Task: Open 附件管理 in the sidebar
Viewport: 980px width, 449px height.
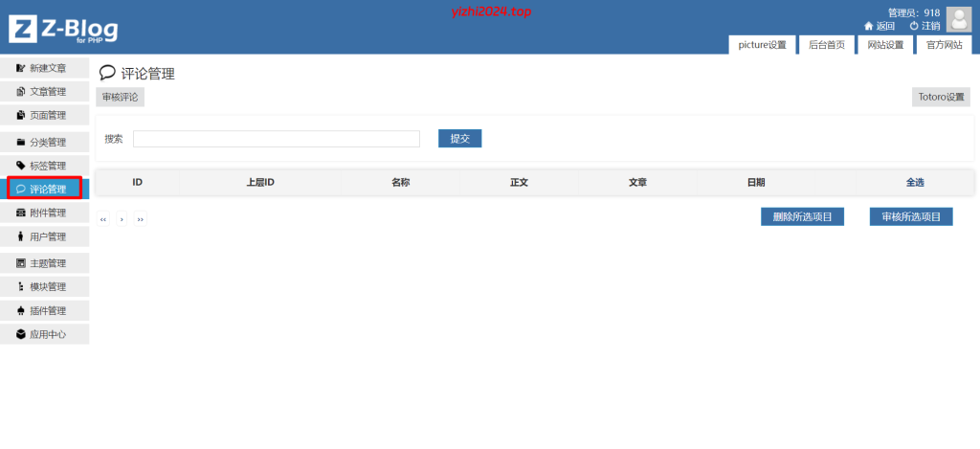Action: point(44,213)
